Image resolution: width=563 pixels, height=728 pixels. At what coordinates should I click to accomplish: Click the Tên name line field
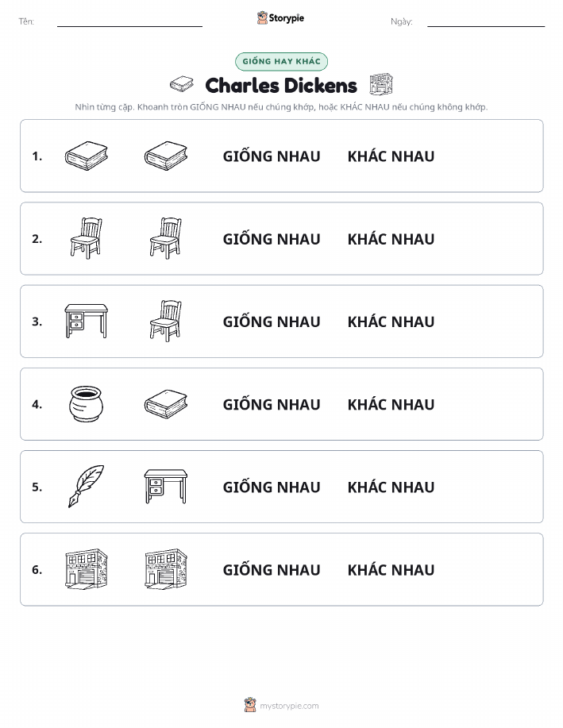129,21
